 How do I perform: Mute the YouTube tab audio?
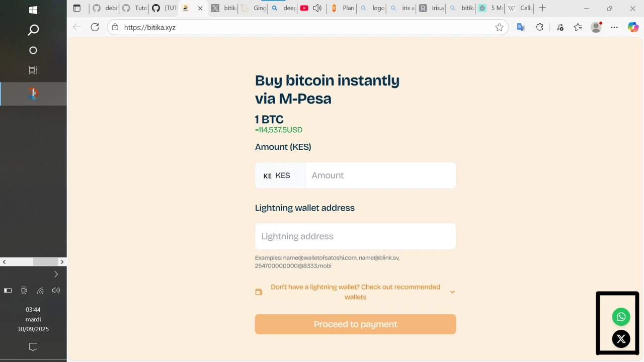[x=317, y=8]
